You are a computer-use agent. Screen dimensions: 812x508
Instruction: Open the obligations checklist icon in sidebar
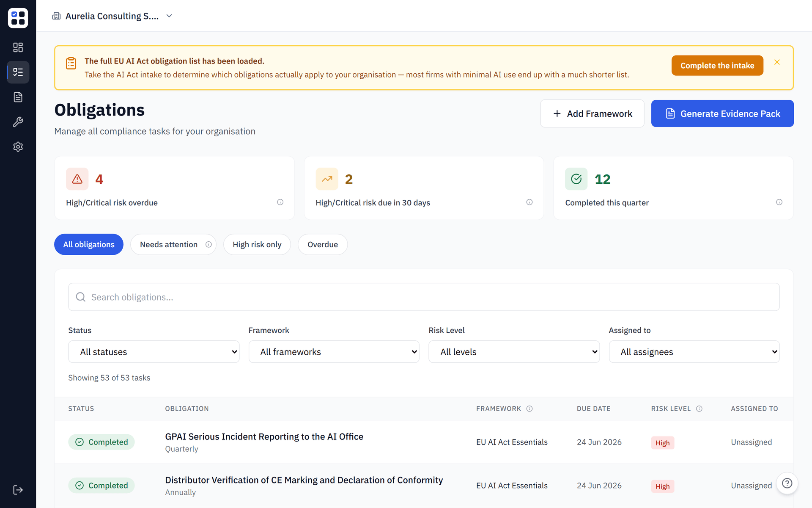tap(18, 72)
